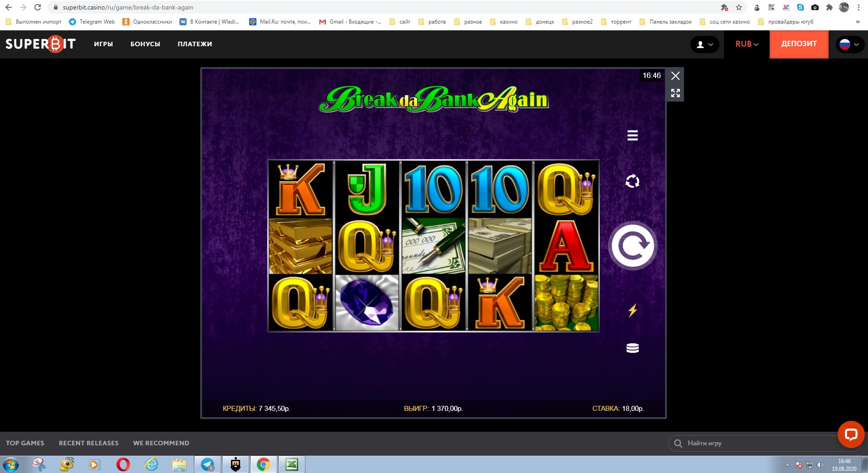Screen dimensions: 868x473
Task: Open the Snipping Tool from the taskbar
Action: click(x=39, y=465)
